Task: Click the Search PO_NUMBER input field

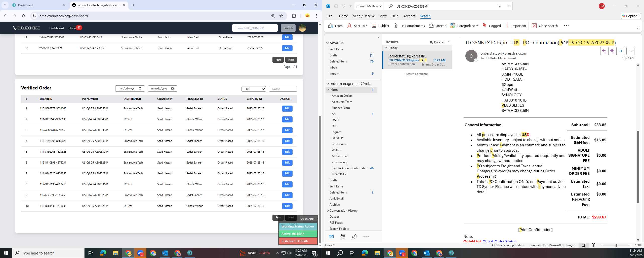Action: pos(255,28)
